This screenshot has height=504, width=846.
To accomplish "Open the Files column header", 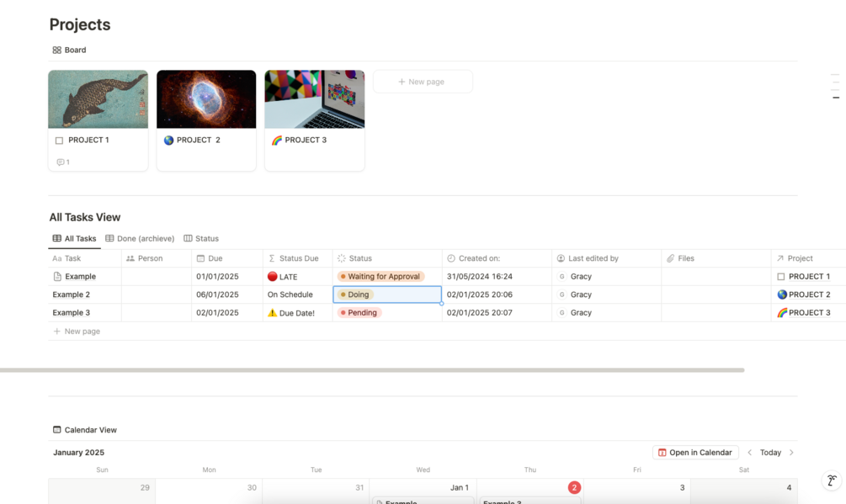I will (x=716, y=259).
